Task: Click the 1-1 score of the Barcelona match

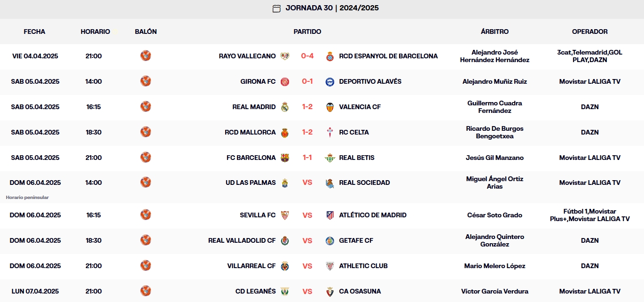Action: click(x=307, y=158)
